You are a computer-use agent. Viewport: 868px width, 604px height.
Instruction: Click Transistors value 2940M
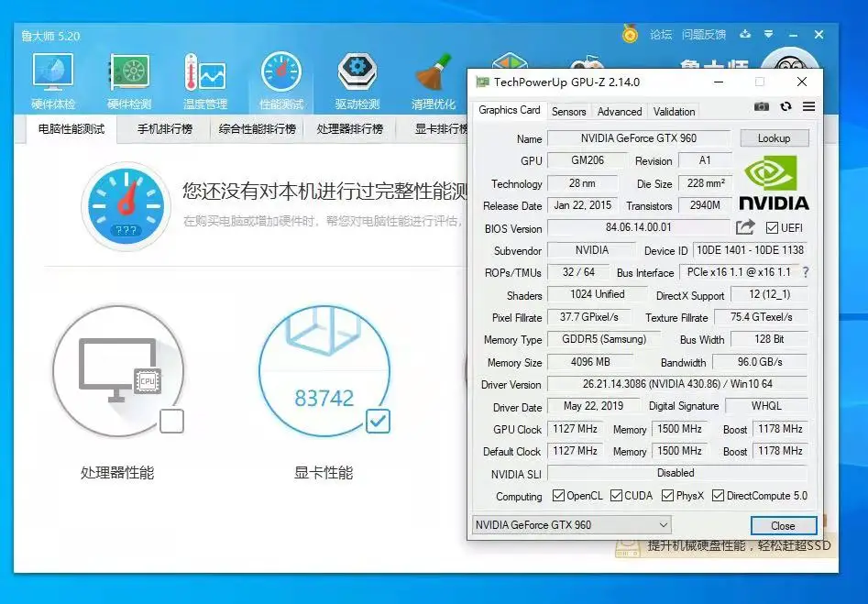pyautogui.click(x=706, y=205)
